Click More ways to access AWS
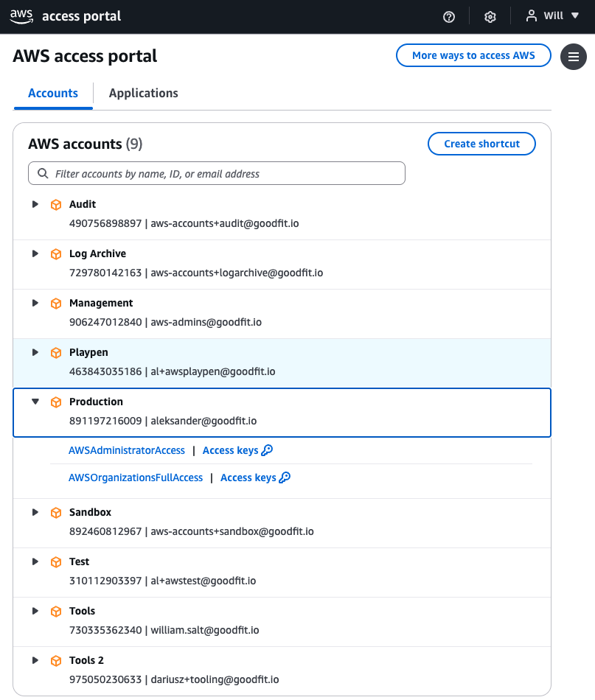The height and width of the screenshot is (700, 595). 473,55
